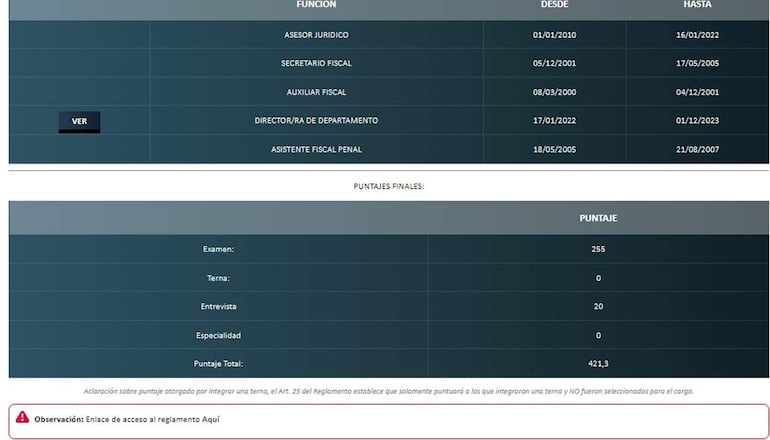Click the red warning triangle icon
The height and width of the screenshot is (440, 770).
(22, 418)
